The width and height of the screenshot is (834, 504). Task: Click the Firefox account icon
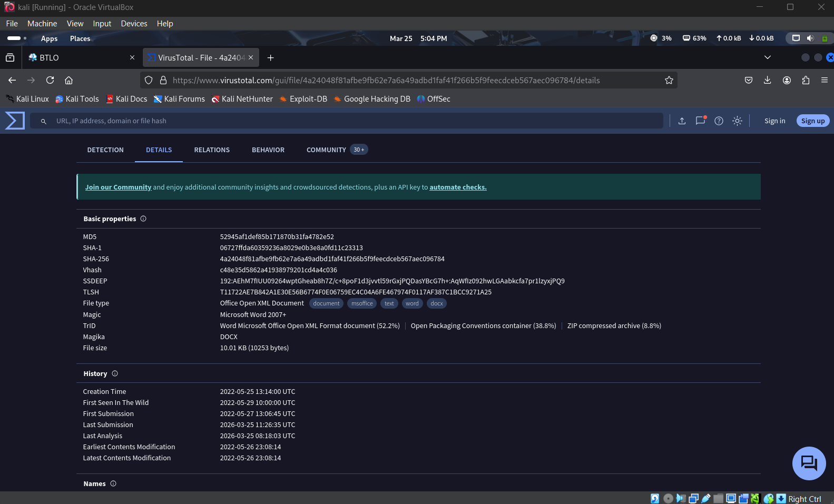tap(787, 80)
